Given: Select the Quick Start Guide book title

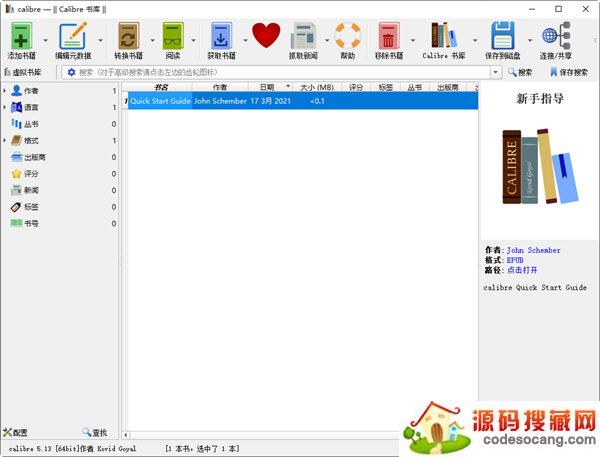Looking at the screenshot, I should pos(160,101).
